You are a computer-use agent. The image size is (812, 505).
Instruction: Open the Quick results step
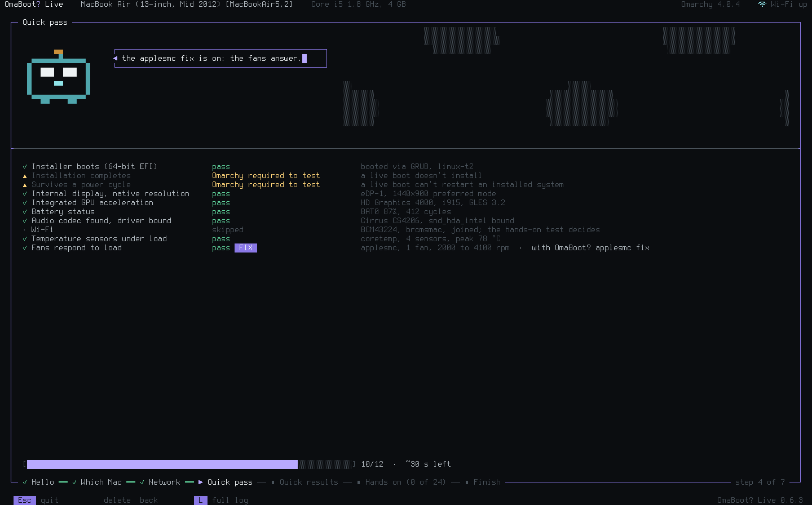[x=309, y=482]
